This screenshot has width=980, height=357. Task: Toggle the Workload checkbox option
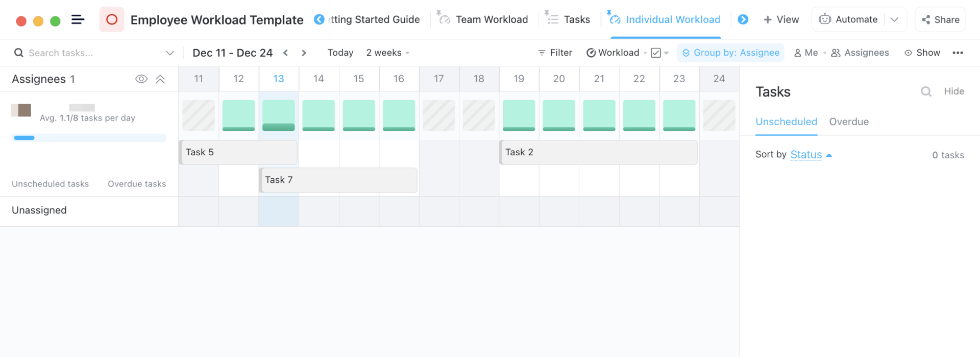click(656, 53)
